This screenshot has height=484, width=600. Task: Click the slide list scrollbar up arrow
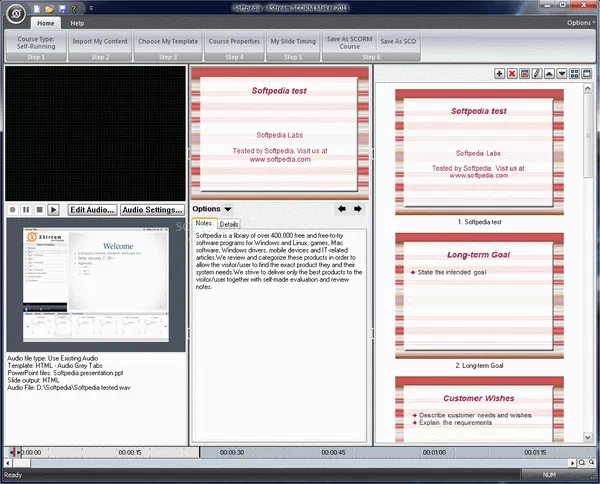point(588,88)
